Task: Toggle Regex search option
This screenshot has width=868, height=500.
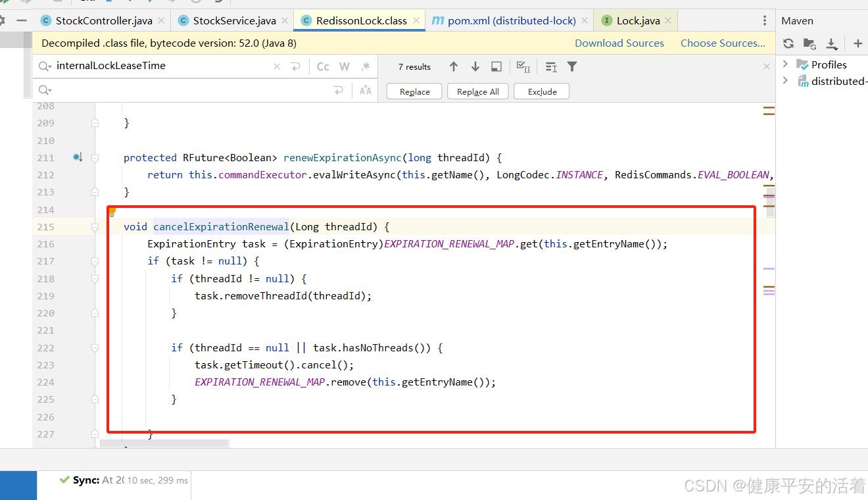Action: click(366, 66)
